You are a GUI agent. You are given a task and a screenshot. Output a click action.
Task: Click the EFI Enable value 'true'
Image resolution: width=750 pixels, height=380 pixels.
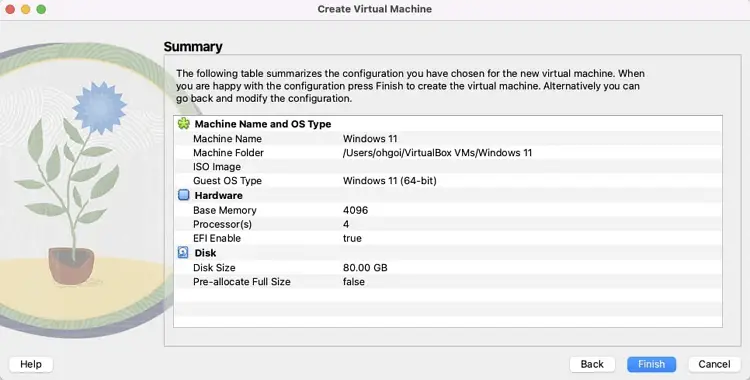tap(352, 238)
